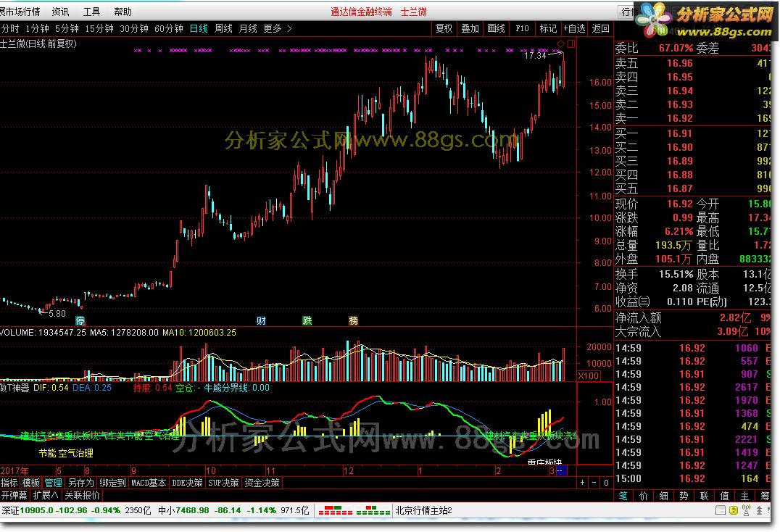The height and width of the screenshot is (532, 780).
Task: Open the 工具 menu
Action: [91, 12]
